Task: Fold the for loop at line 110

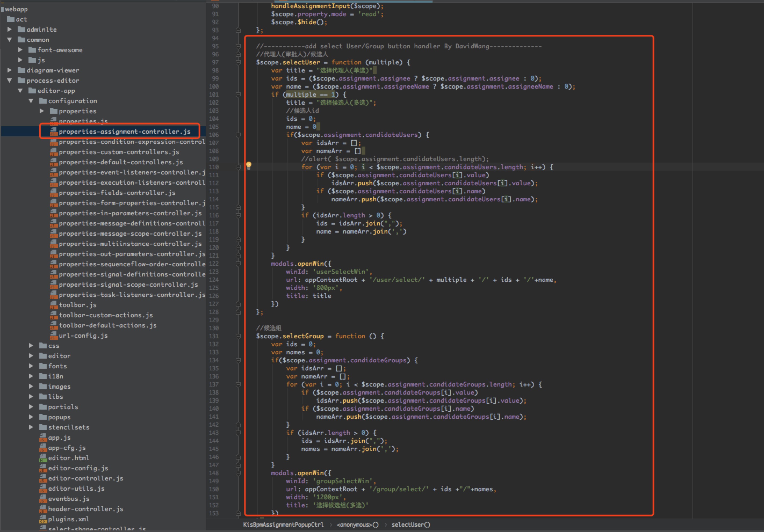Action: tap(238, 167)
